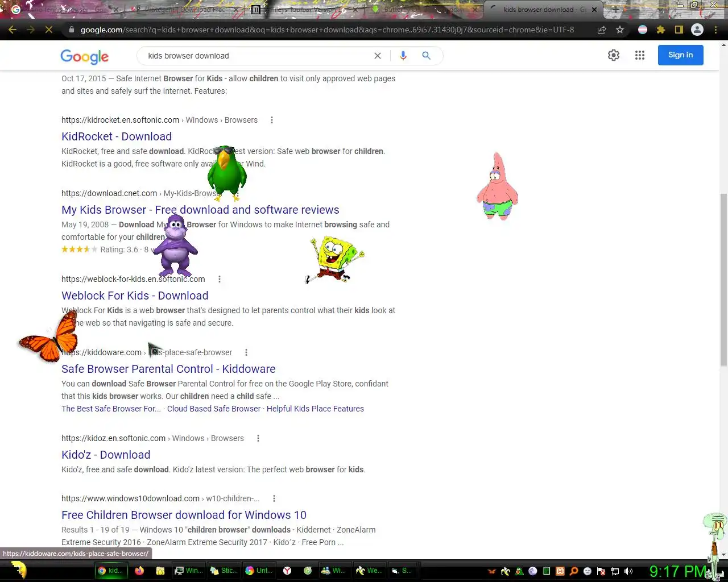The width and height of the screenshot is (728, 582).
Task: Open the Unt... taskbar button
Action: 259,571
